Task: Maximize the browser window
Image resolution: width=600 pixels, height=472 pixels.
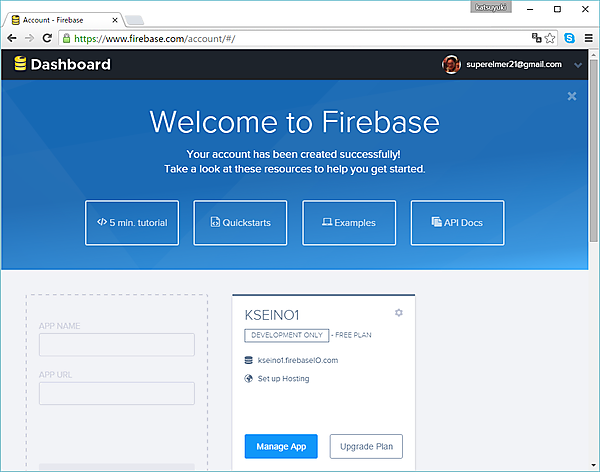Action: click(558, 9)
